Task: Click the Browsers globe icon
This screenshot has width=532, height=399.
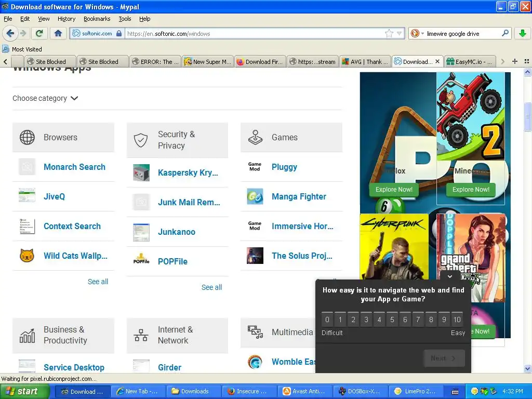Action: 27,137
